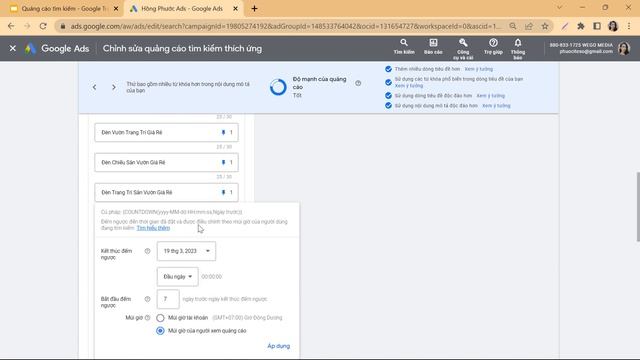
Task: Open help icon next to Múi giờ
Action: coord(147,318)
